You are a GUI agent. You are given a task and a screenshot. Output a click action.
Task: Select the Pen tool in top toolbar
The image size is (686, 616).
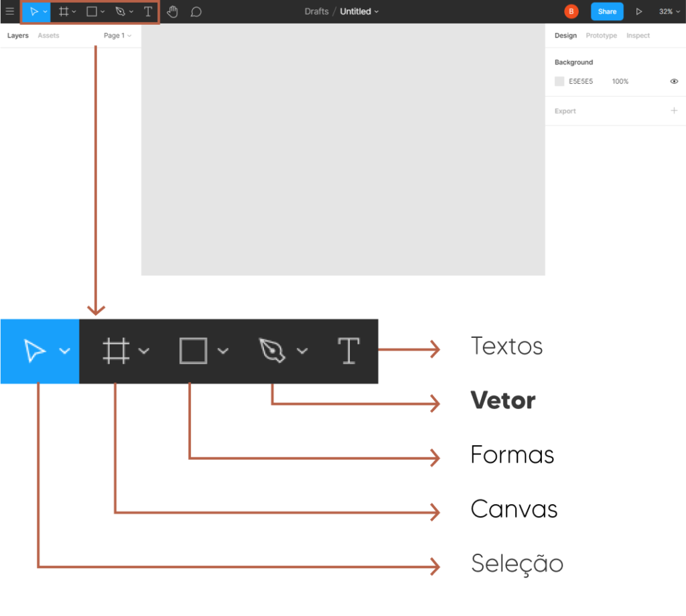click(x=121, y=11)
